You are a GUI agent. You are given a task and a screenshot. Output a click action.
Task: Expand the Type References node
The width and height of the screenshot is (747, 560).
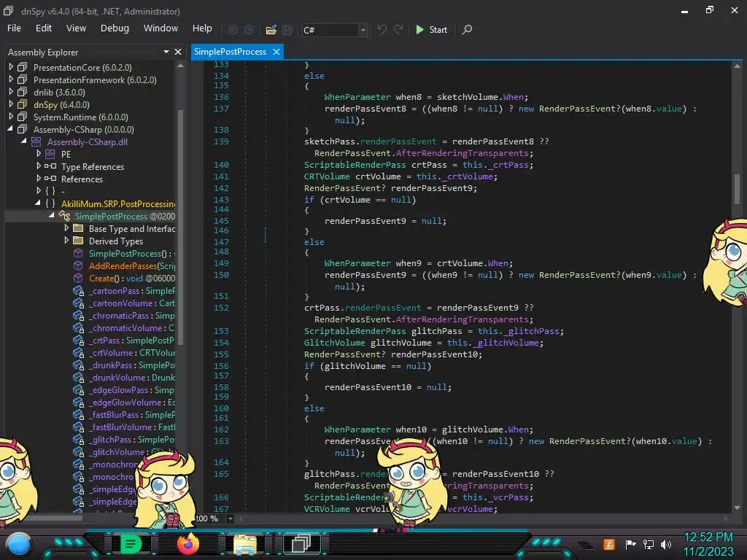point(39,166)
